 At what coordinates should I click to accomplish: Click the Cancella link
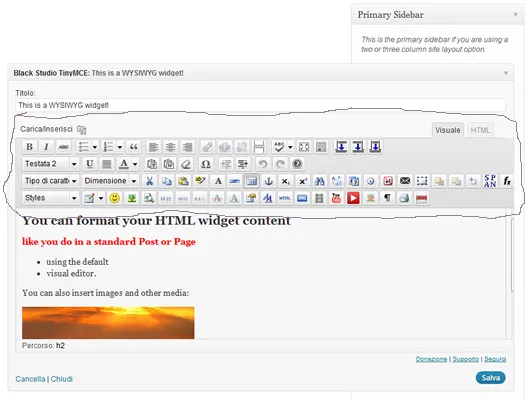[x=30, y=379]
